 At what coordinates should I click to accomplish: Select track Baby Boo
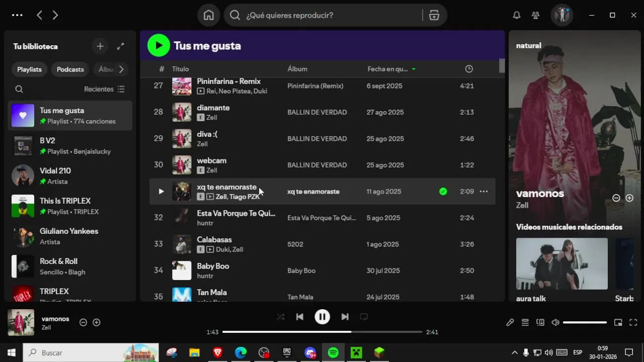click(x=323, y=270)
